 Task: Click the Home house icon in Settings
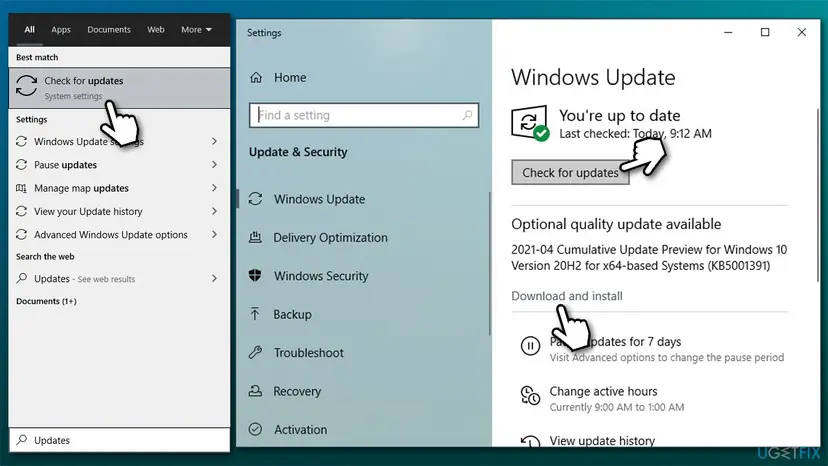pyautogui.click(x=256, y=78)
